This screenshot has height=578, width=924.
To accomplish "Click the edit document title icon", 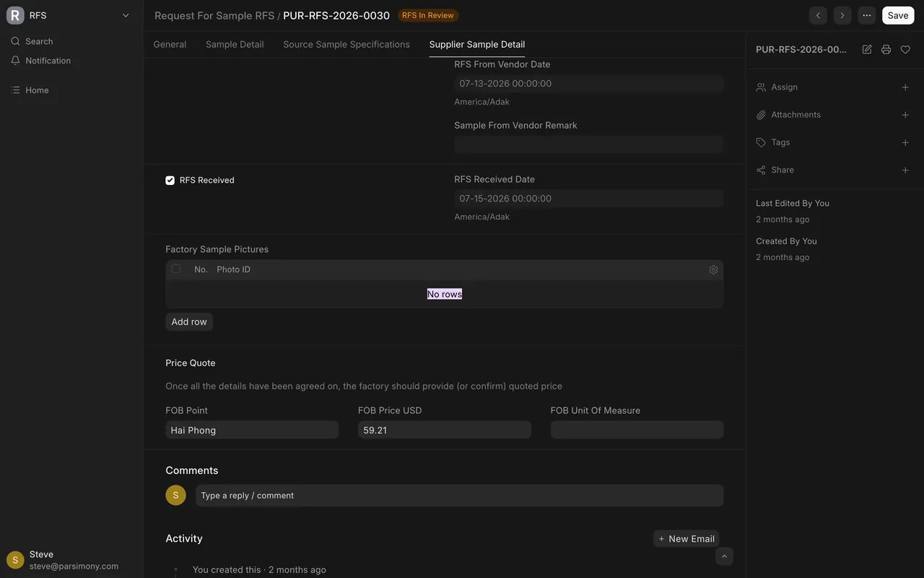I will [867, 50].
